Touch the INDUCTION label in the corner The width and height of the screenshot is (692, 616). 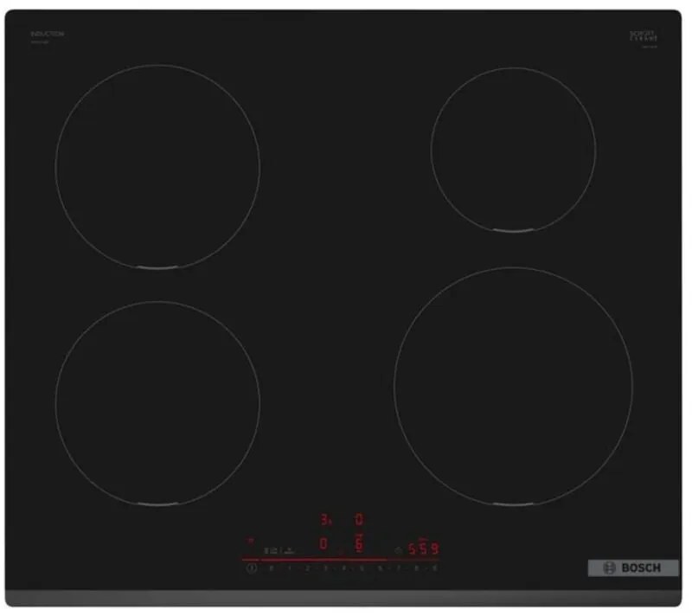click(47, 34)
